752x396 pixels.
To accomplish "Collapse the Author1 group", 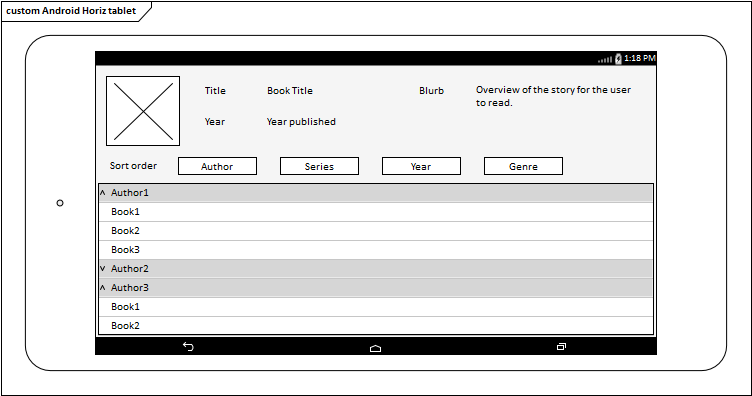I will pyautogui.click(x=102, y=193).
